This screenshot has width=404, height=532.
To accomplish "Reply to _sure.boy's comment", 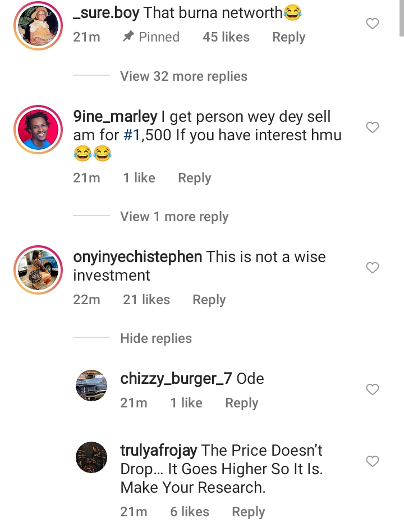I will tap(288, 37).
